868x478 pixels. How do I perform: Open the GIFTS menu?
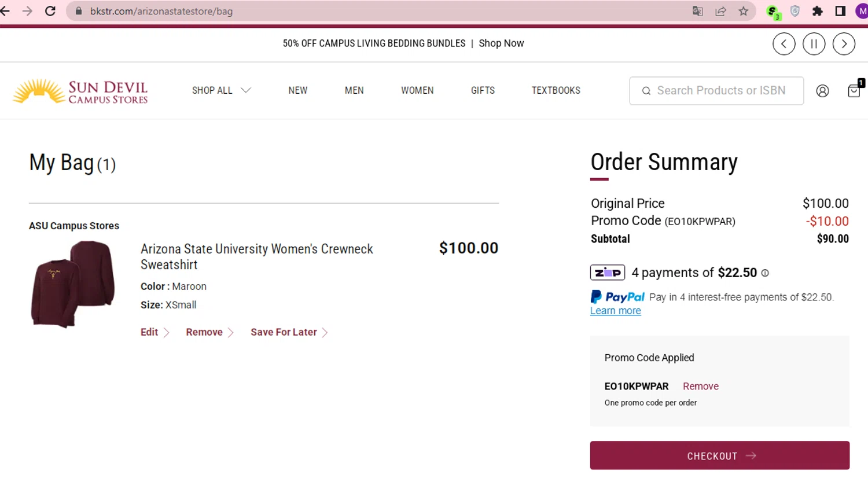click(483, 90)
